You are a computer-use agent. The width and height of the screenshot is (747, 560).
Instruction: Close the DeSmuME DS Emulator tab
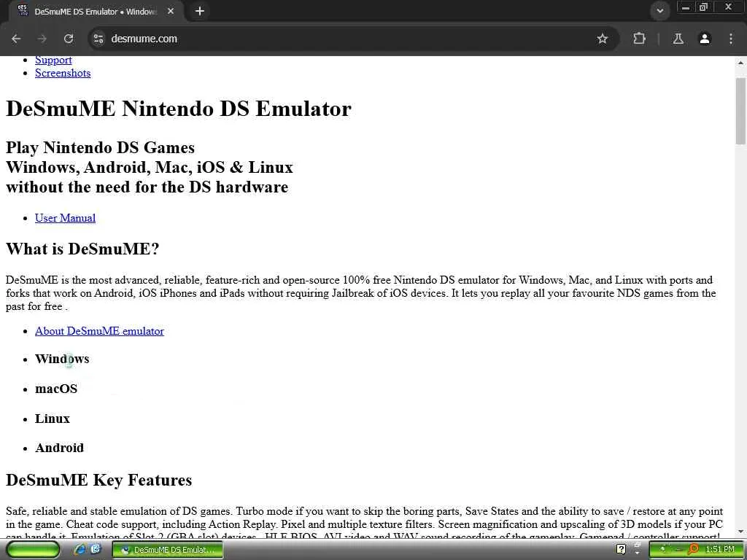pos(171,11)
